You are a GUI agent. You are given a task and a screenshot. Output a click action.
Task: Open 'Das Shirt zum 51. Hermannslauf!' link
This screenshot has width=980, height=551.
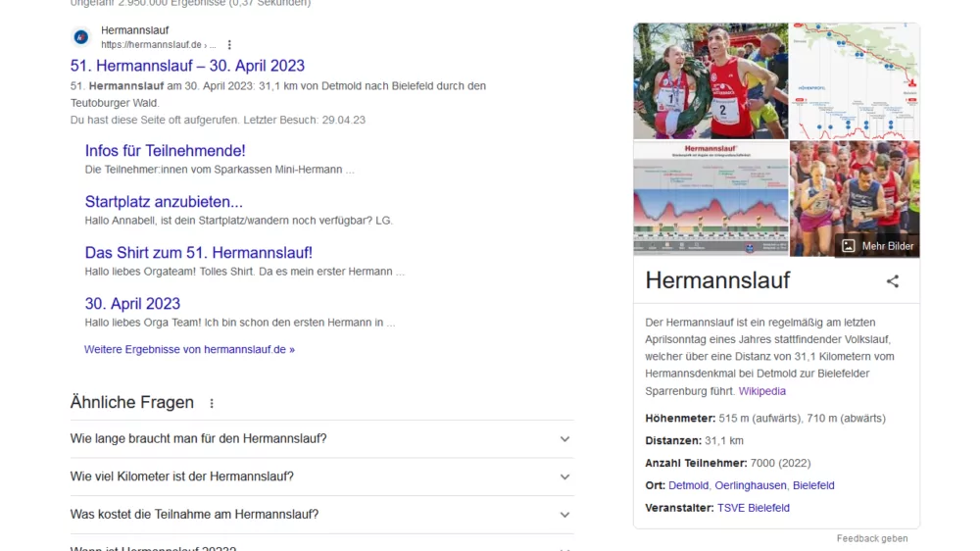tap(199, 253)
